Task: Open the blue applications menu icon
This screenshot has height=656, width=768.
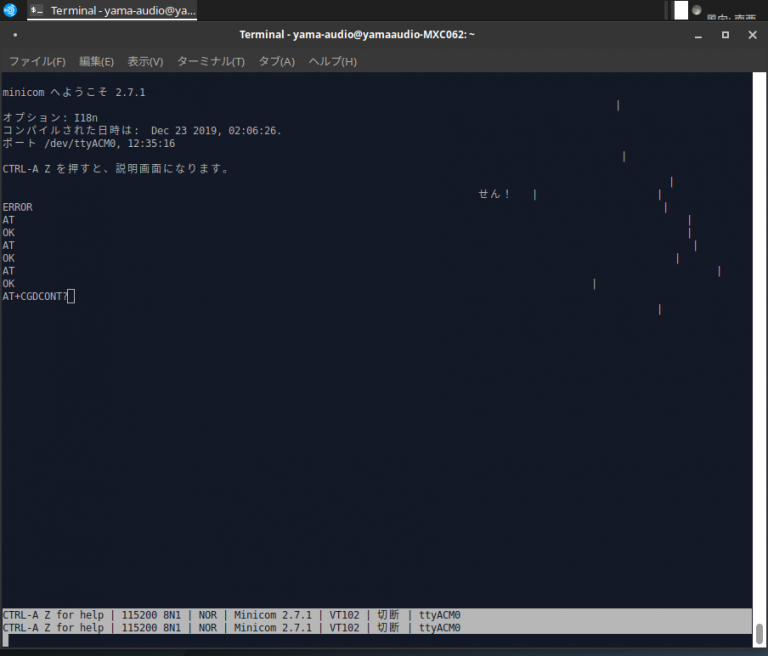Action: click(x=10, y=10)
